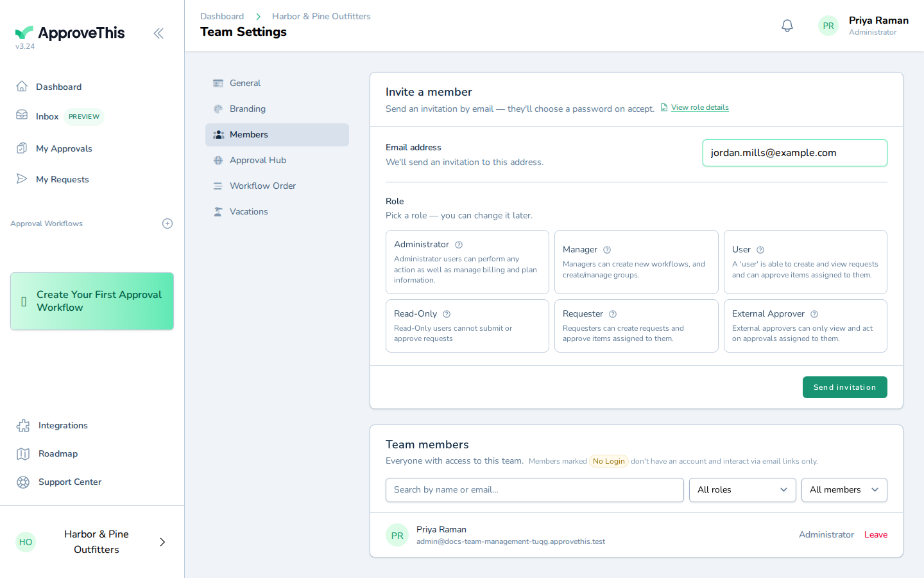The width and height of the screenshot is (924, 578).
Task: Collapse the sidebar with double chevron icon
Action: pyautogui.click(x=158, y=33)
